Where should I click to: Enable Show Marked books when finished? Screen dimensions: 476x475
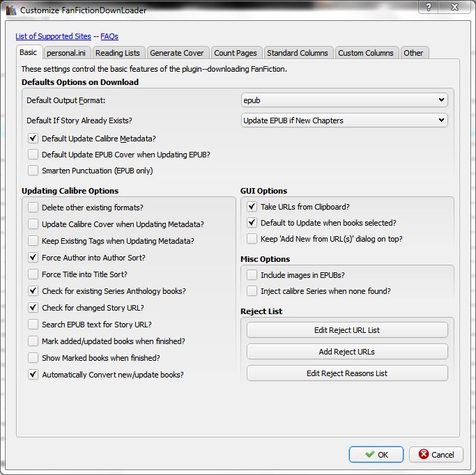click(x=33, y=358)
